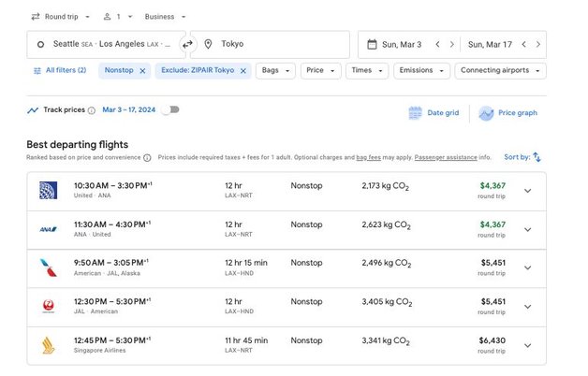The width and height of the screenshot is (588, 376).
Task: Click the Sort by arrows icon
Action: click(537, 157)
